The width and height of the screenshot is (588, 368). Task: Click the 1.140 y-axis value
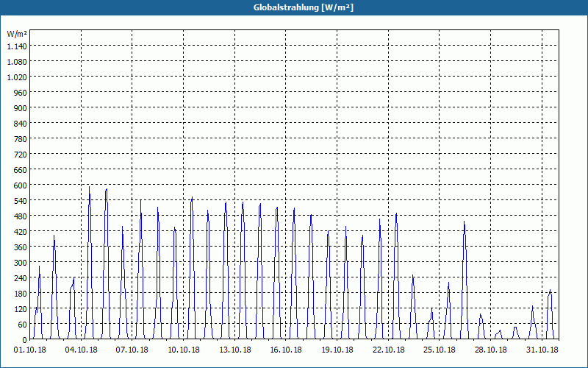click(x=17, y=46)
